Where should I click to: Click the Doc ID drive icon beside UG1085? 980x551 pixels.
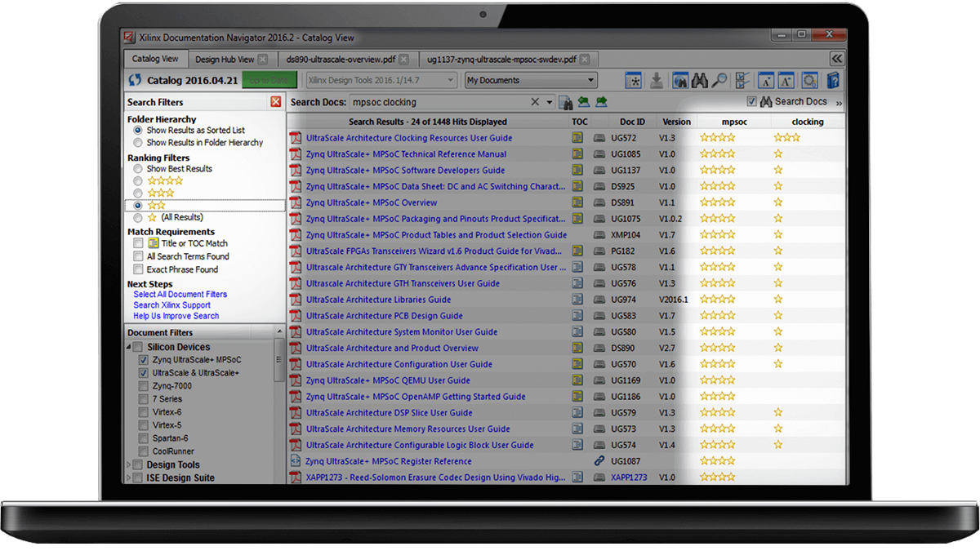(599, 154)
